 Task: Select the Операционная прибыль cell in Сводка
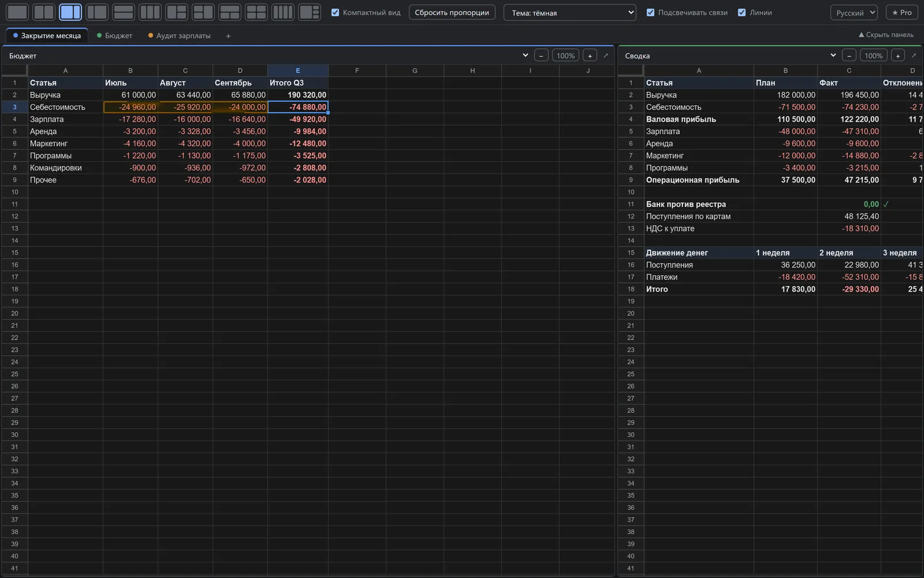pos(699,180)
